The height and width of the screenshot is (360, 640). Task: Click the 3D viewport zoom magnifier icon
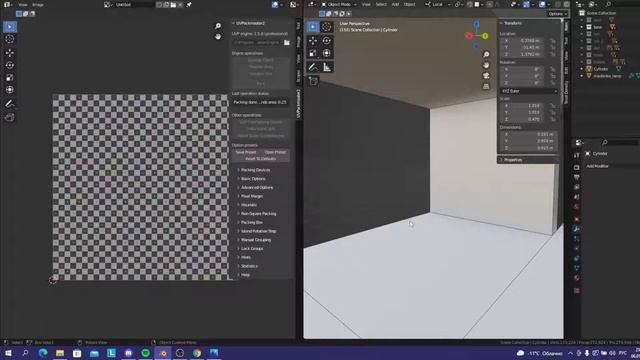click(486, 55)
